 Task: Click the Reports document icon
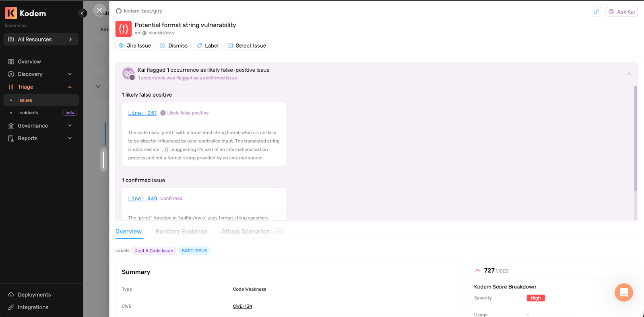tap(11, 138)
